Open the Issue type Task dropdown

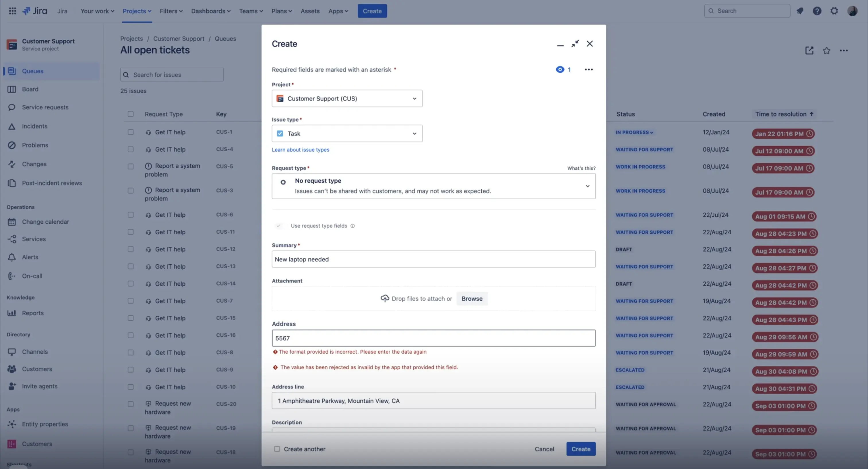tap(347, 133)
